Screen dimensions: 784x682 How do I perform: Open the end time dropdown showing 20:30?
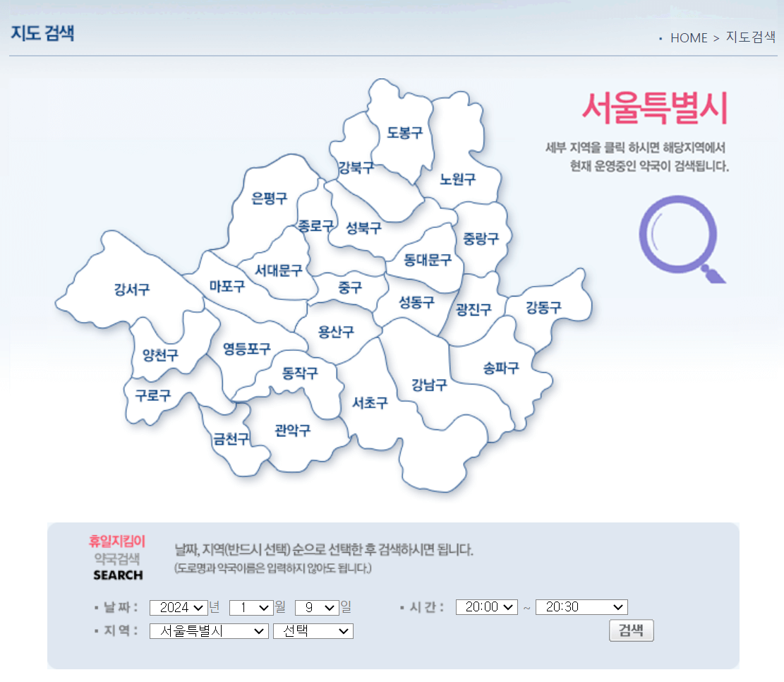coord(581,606)
